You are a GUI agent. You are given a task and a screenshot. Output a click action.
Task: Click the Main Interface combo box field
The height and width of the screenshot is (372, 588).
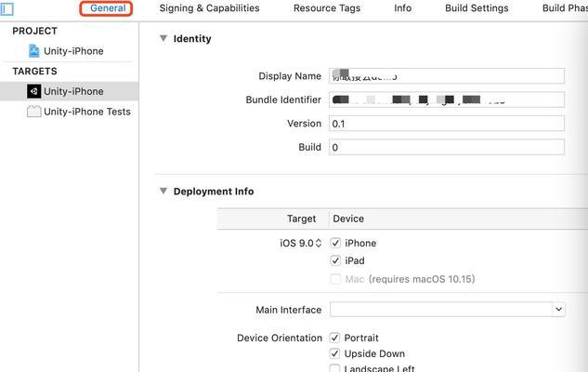pyautogui.click(x=441, y=310)
